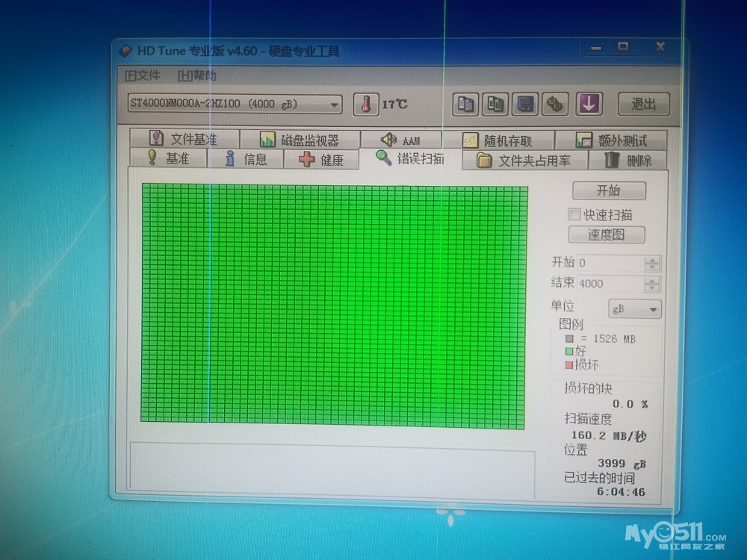
Task: Switch to the 磁盘监视器 tab
Action: 299,140
